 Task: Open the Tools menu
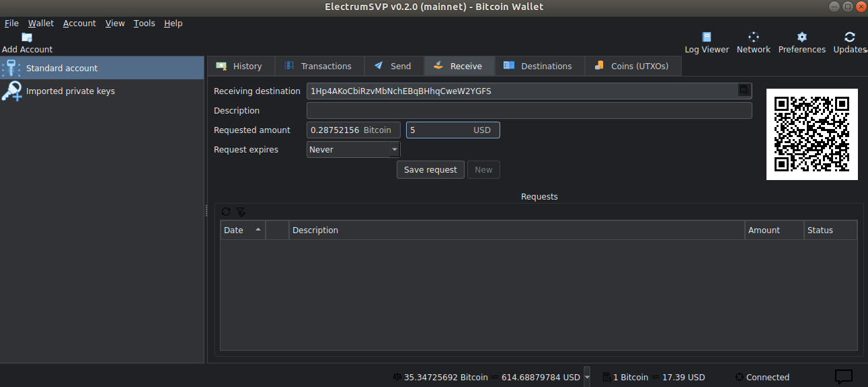[x=144, y=23]
